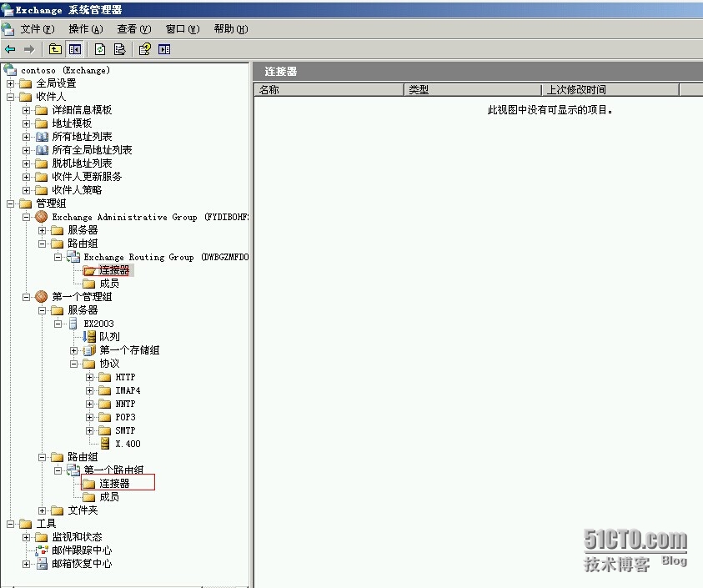Image resolution: width=703 pixels, height=588 pixels.
Task: Click the Help toolbar icon
Action: tap(145, 49)
